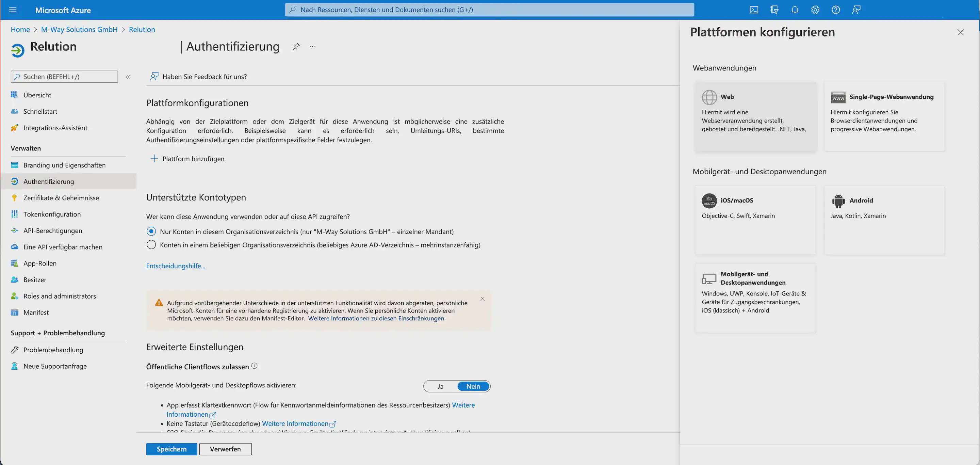Select Android platform tile

[x=884, y=220]
